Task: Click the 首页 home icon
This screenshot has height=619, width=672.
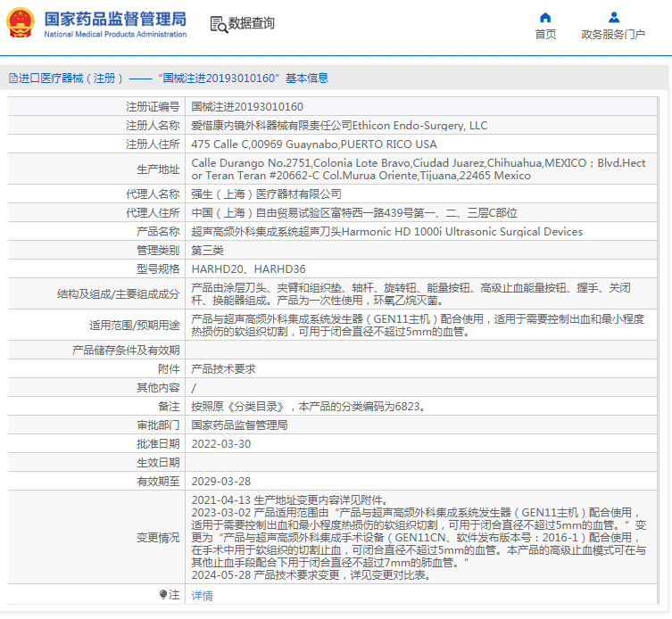Action: click(x=545, y=18)
